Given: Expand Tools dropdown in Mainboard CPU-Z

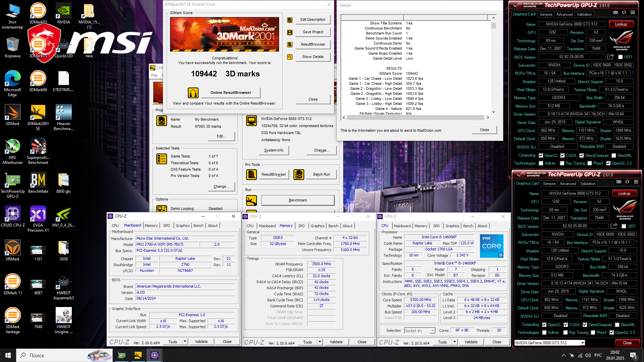Looking at the screenshot, I should coord(185,342).
